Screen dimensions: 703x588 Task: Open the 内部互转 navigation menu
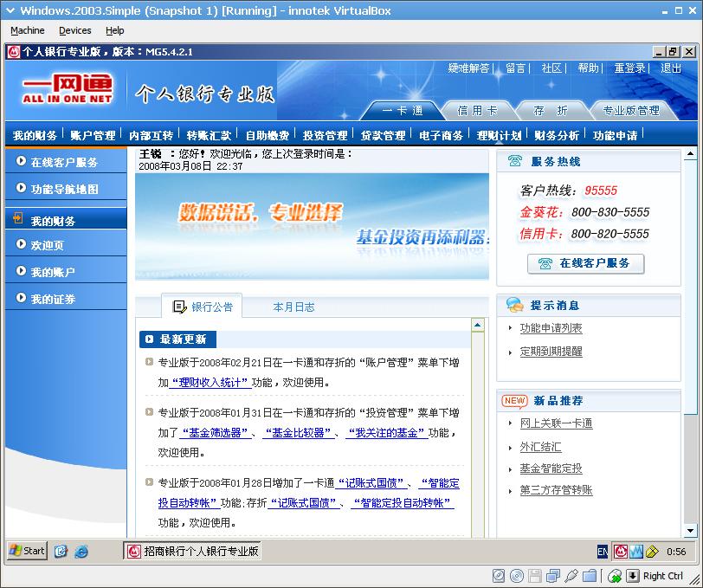coord(151,135)
